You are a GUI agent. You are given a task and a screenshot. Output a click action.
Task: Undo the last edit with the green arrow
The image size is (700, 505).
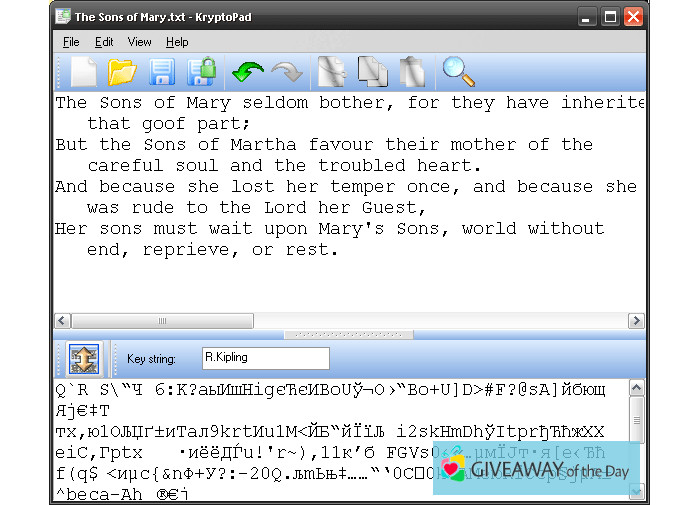(247, 72)
